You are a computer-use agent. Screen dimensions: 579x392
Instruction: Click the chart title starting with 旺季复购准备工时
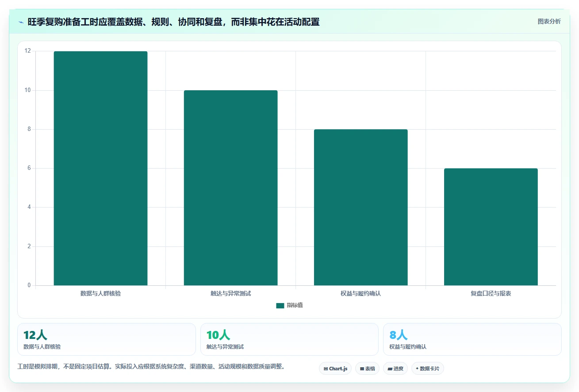coord(173,22)
